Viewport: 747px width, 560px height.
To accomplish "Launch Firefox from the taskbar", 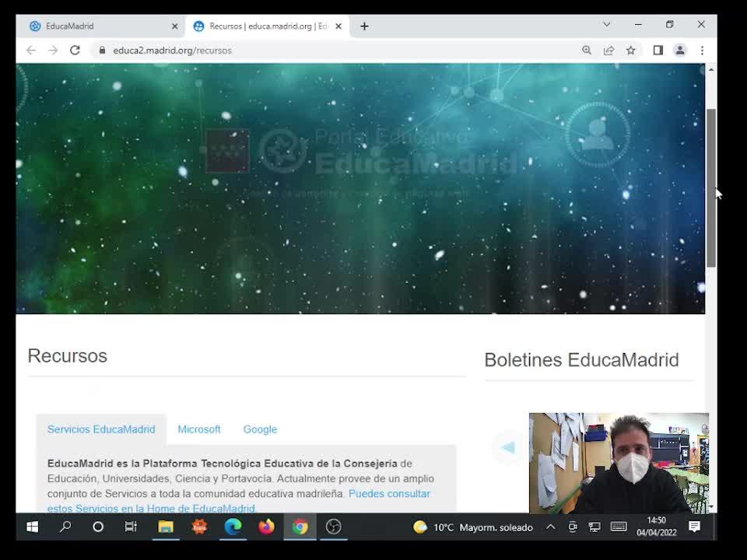I will click(266, 527).
